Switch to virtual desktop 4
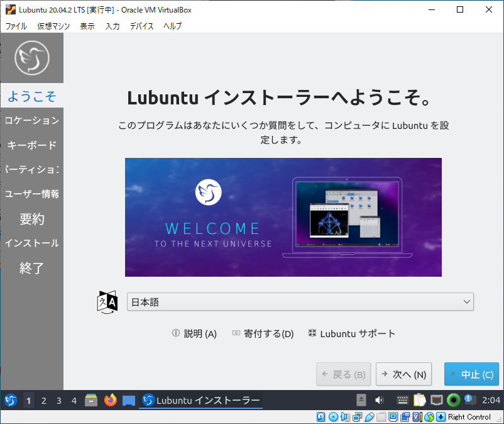Image resolution: width=504 pixels, height=424 pixels. (x=74, y=401)
